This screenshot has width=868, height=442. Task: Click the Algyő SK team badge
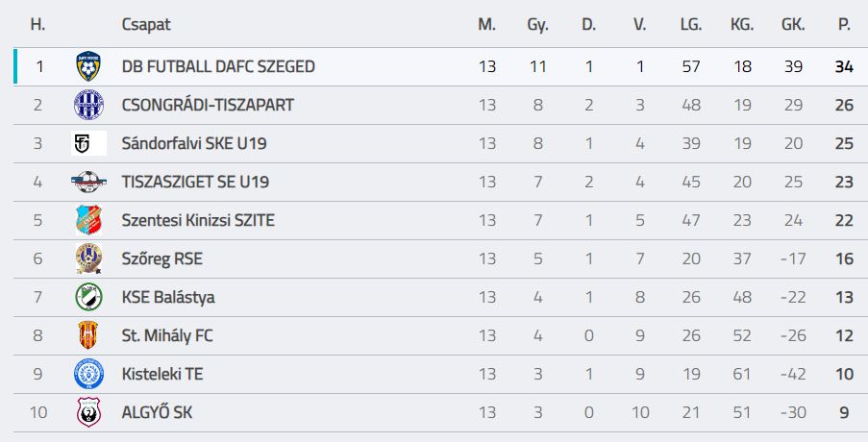(x=88, y=412)
